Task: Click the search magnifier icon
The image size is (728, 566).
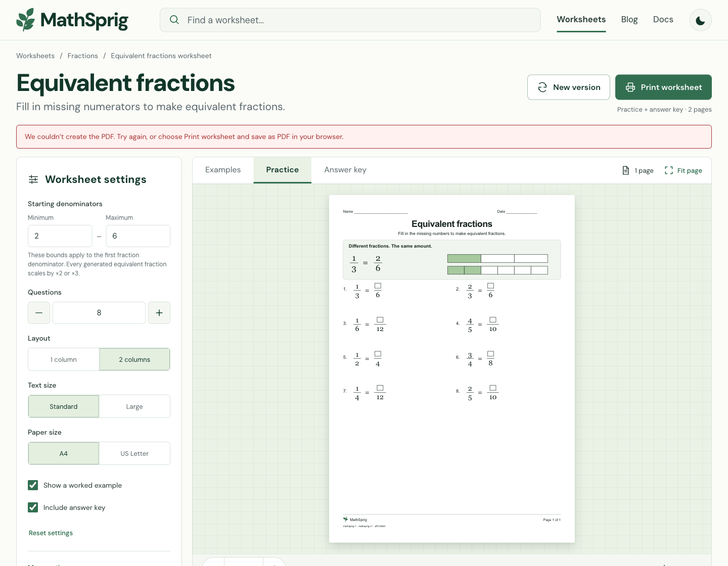Action: pos(174,20)
